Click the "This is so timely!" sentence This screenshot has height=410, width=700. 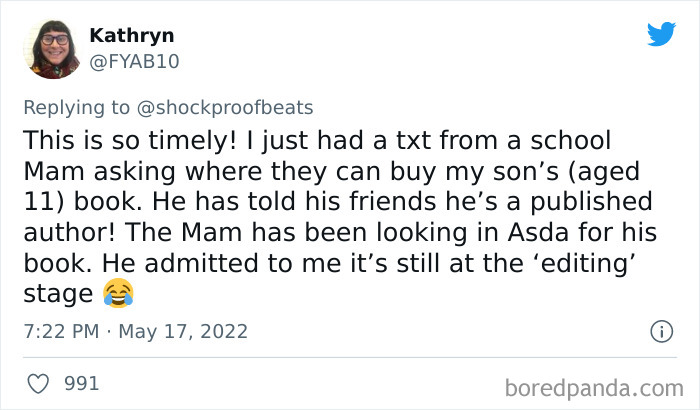[x=124, y=139]
